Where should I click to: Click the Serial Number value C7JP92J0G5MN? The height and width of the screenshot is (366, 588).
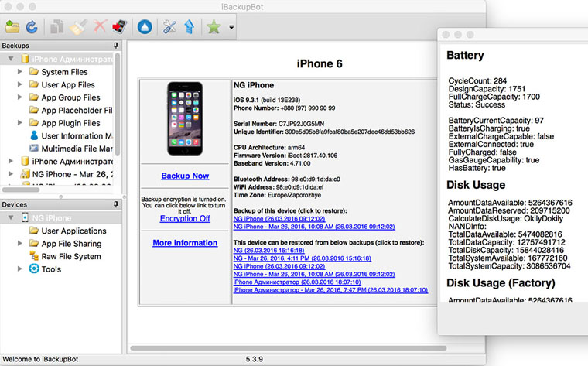(x=301, y=124)
